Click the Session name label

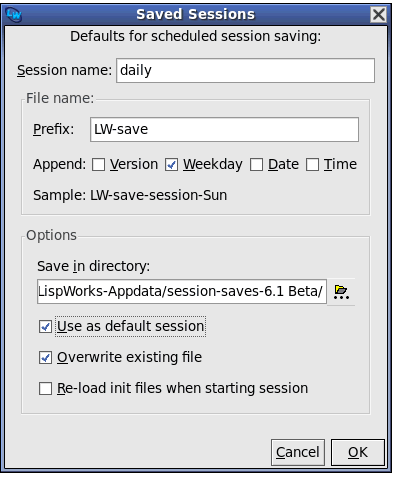coord(64,71)
